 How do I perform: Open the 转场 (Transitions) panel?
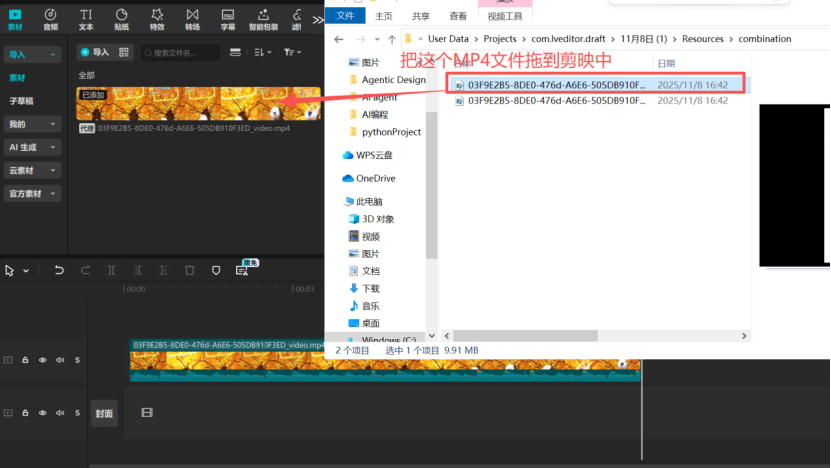coord(192,18)
